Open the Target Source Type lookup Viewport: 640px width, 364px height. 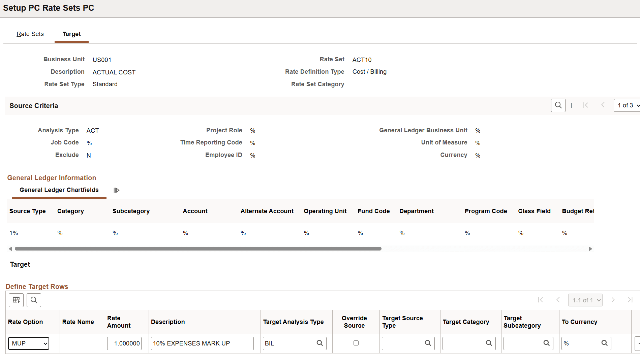click(x=428, y=343)
